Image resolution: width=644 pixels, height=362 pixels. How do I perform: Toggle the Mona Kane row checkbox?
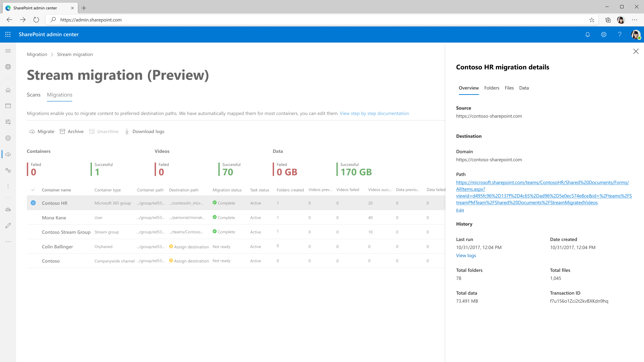click(x=33, y=218)
